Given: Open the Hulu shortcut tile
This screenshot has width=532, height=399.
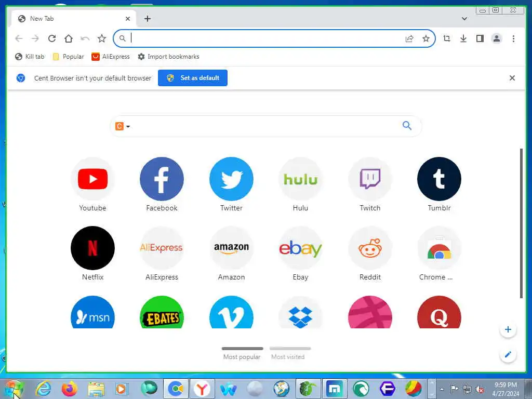Looking at the screenshot, I should pyautogui.click(x=301, y=184).
